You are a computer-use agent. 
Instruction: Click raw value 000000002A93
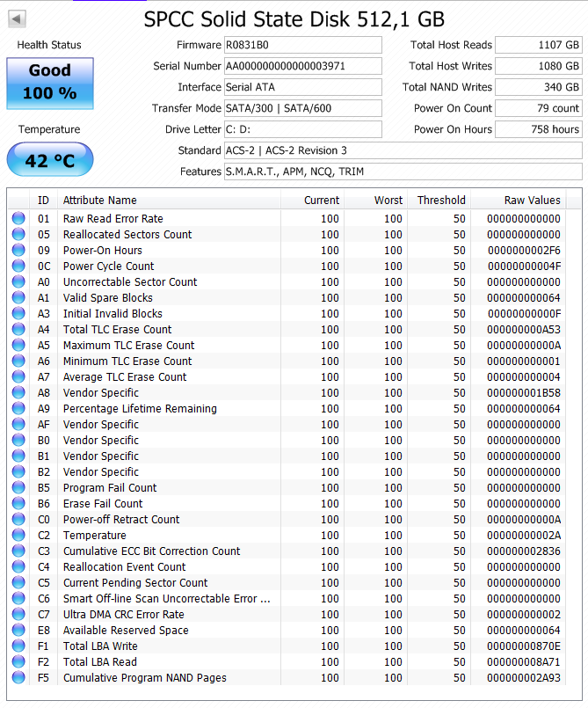point(524,678)
